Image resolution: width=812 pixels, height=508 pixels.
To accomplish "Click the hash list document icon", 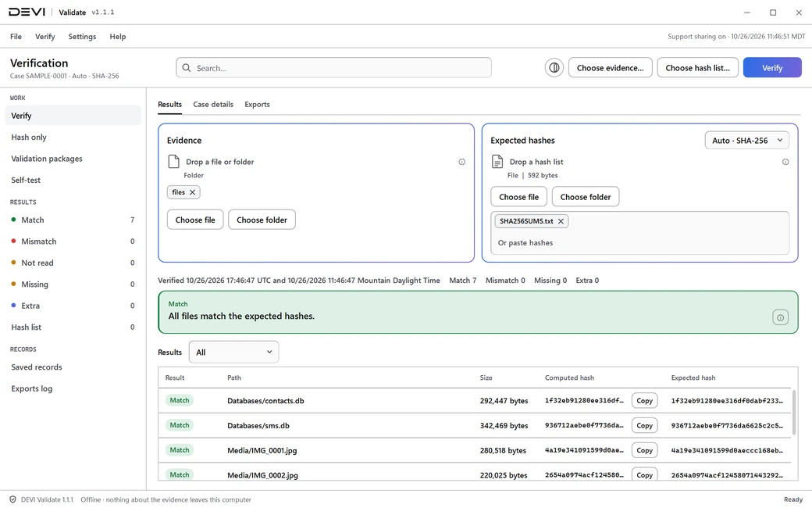I will point(497,162).
